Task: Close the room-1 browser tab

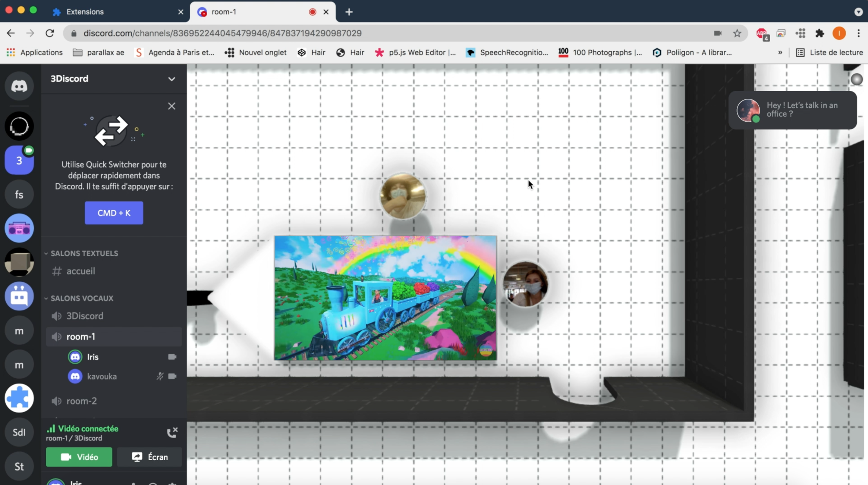Action: click(x=326, y=12)
